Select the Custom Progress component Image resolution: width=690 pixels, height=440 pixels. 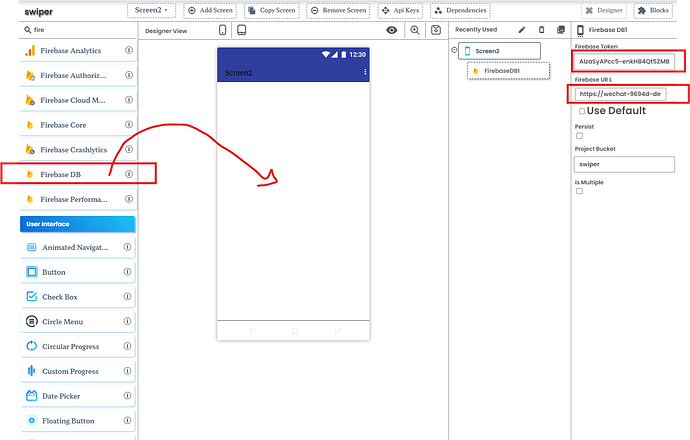click(78, 371)
